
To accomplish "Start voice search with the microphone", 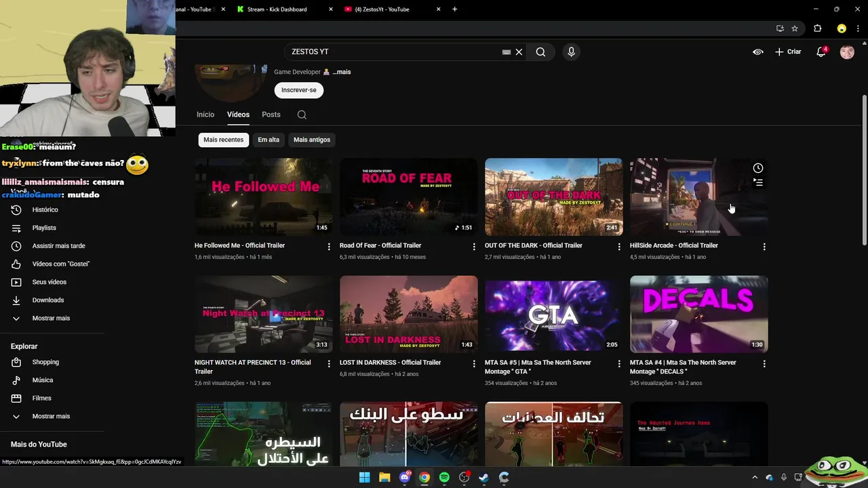I will click(571, 52).
